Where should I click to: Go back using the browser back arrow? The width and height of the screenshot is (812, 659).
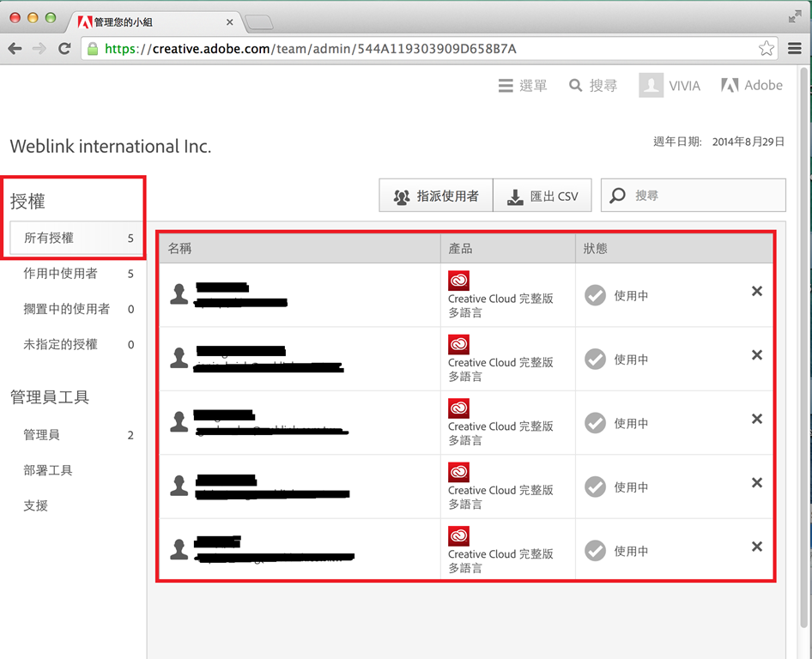[x=15, y=49]
